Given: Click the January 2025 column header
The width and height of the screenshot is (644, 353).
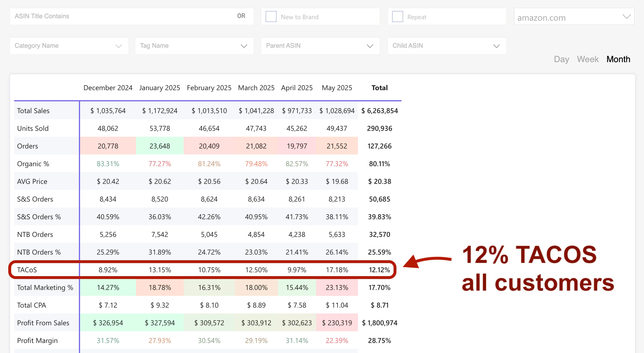Looking at the screenshot, I should point(160,88).
